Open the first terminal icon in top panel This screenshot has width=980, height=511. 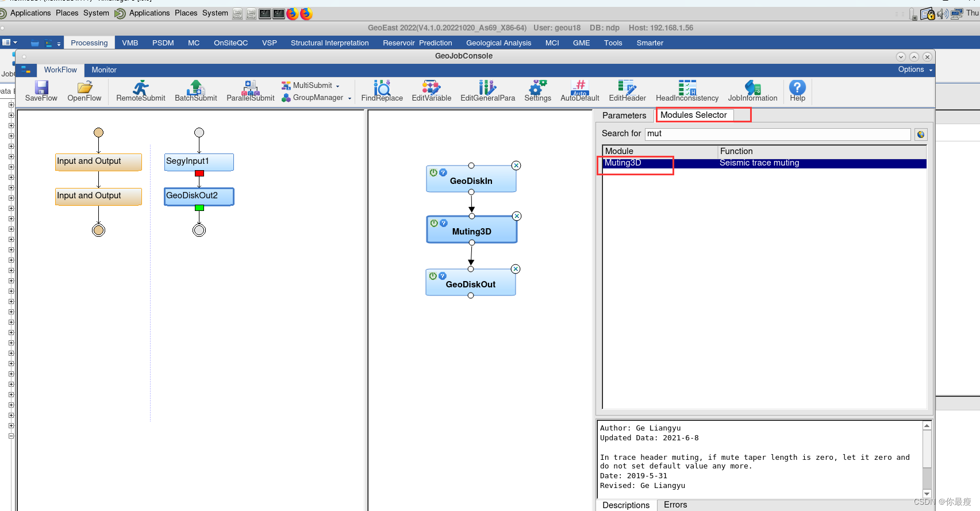coord(265,14)
